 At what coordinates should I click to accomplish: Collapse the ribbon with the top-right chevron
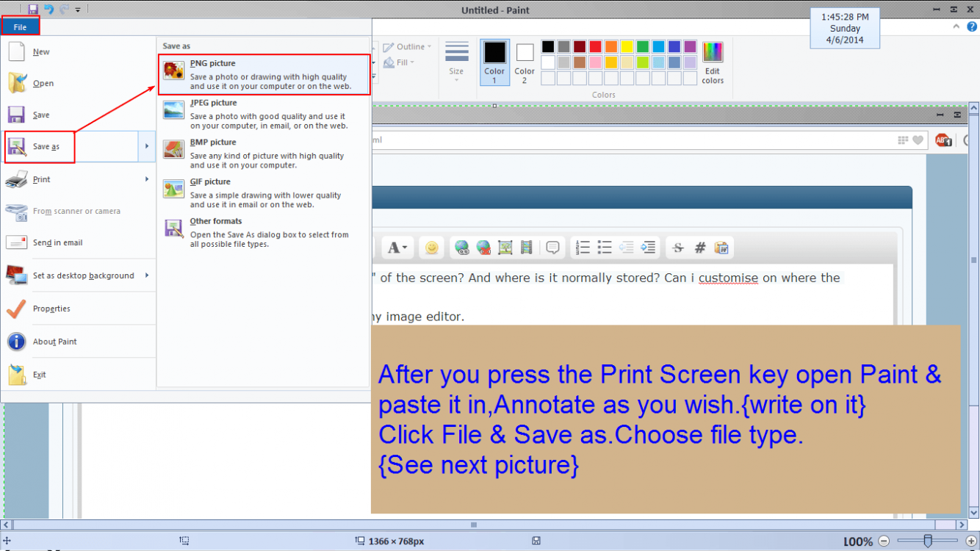[956, 26]
